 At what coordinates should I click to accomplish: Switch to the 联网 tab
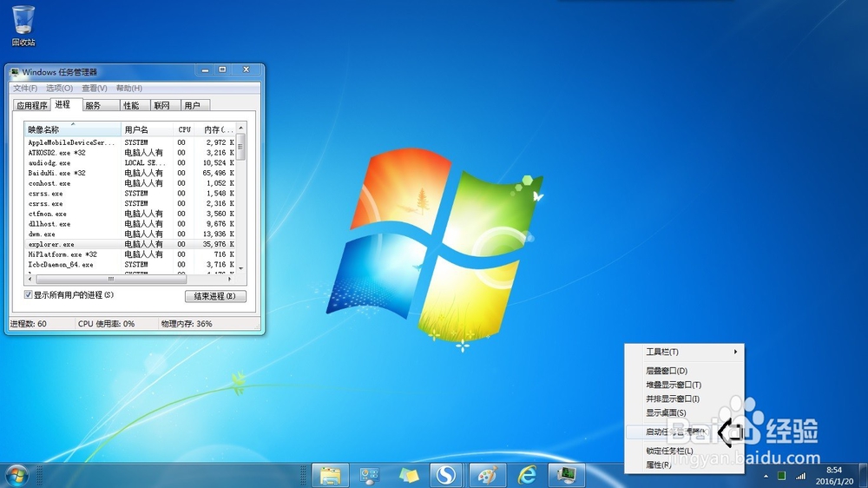pyautogui.click(x=166, y=105)
